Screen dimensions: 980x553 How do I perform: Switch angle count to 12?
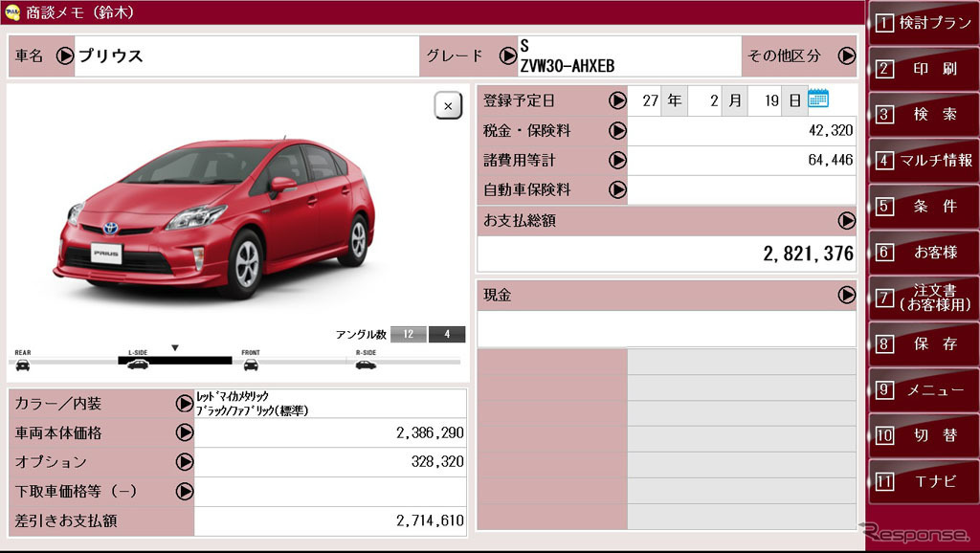(x=409, y=334)
